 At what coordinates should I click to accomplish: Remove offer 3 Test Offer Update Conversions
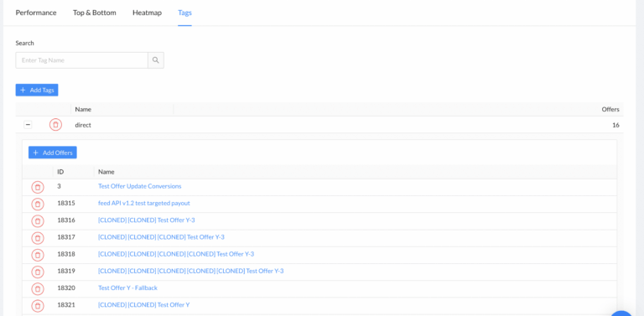pos(38,187)
